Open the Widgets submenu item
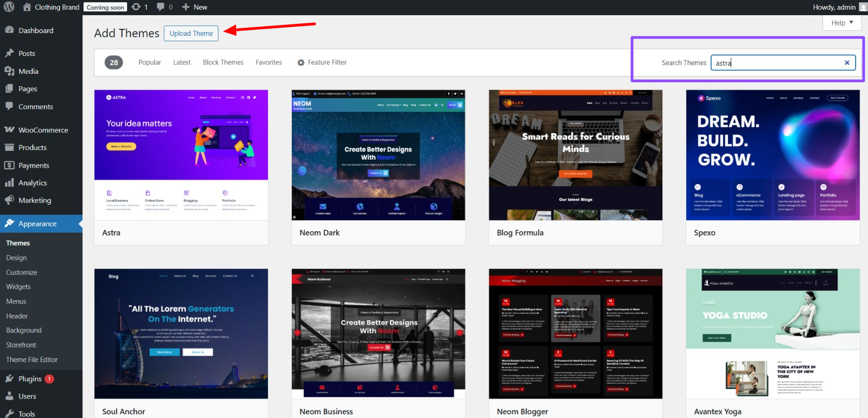This screenshot has width=868, height=418. click(x=18, y=287)
